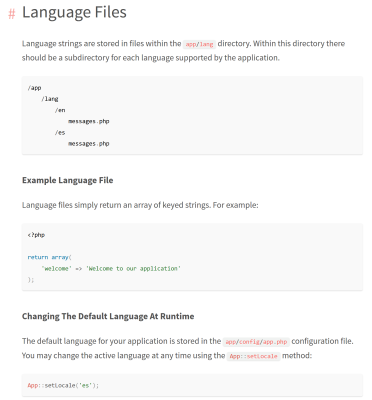
Task: Click Changing The Default Language At Runtime heading
Action: point(108,316)
